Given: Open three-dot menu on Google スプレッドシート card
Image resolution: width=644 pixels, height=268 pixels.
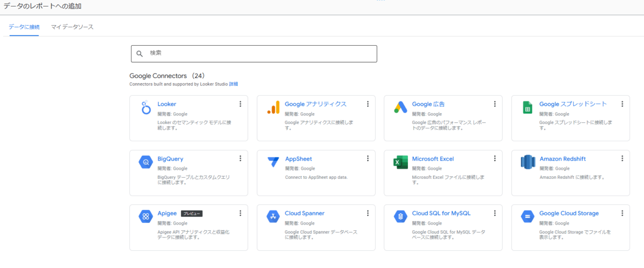Looking at the screenshot, I should click(x=622, y=104).
